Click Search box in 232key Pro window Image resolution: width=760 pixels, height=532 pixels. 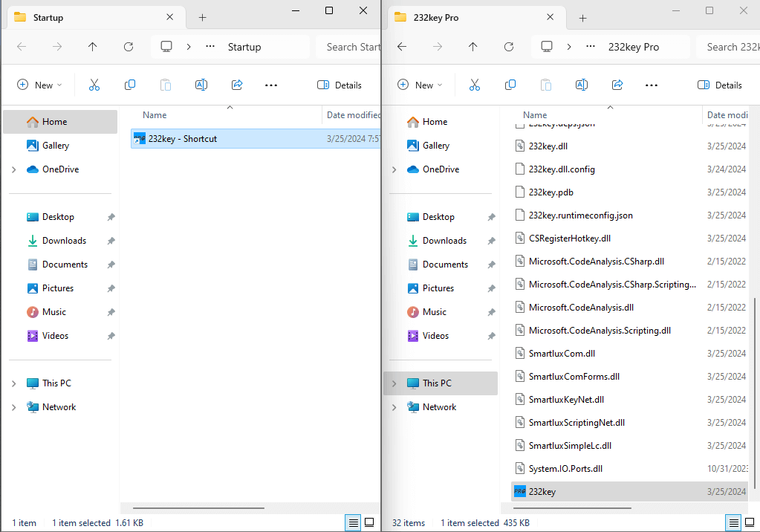728,47
